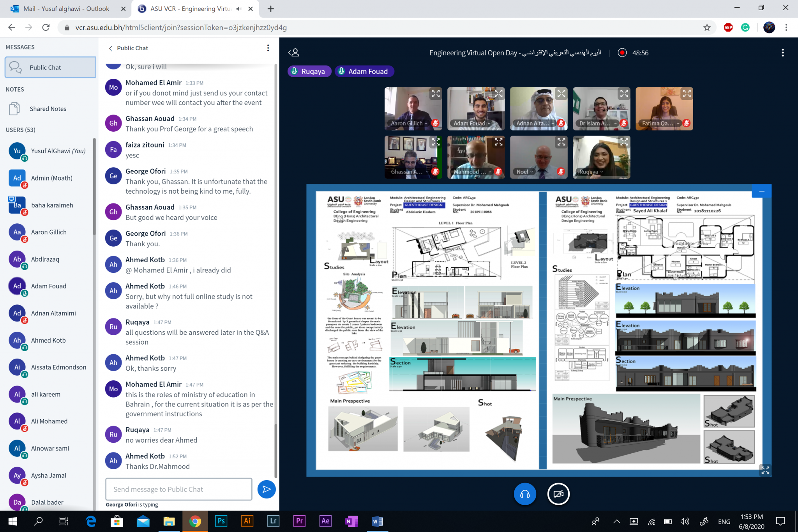This screenshot has width=798, height=532.
Task: Fullscreen Noel webcam
Action: point(561,142)
